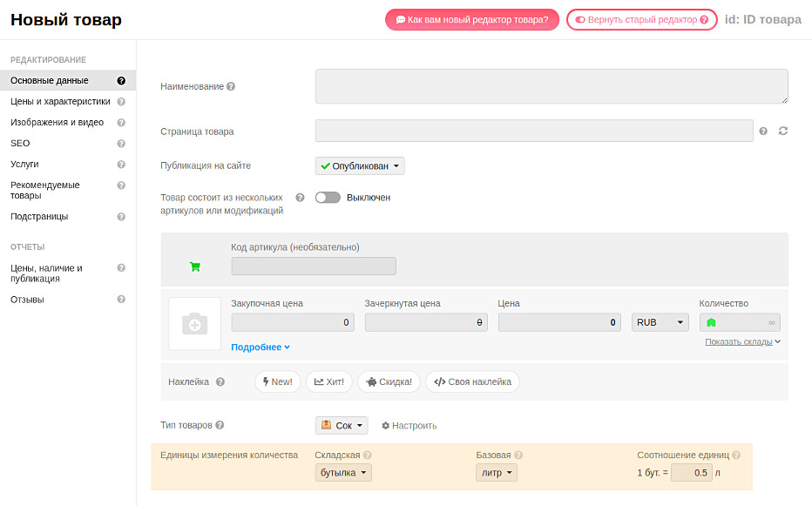Click help icon beside Тип товаров

click(220, 426)
